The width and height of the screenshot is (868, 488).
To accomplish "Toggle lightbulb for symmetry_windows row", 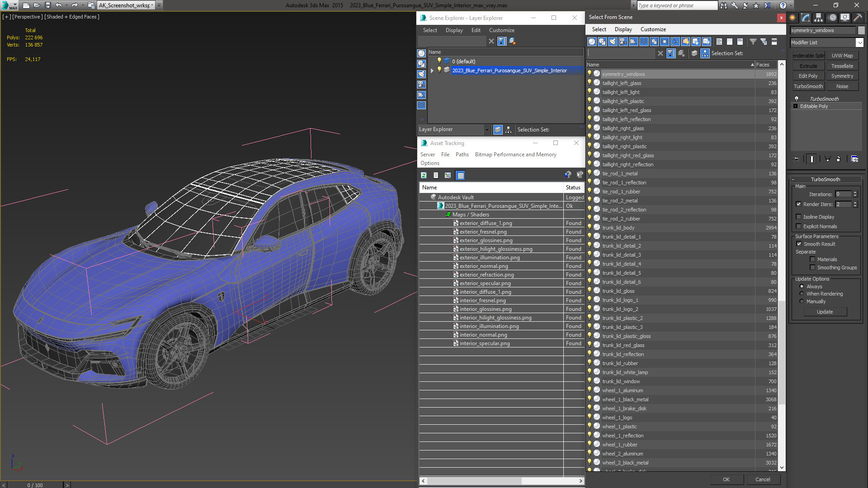I will [x=590, y=74].
